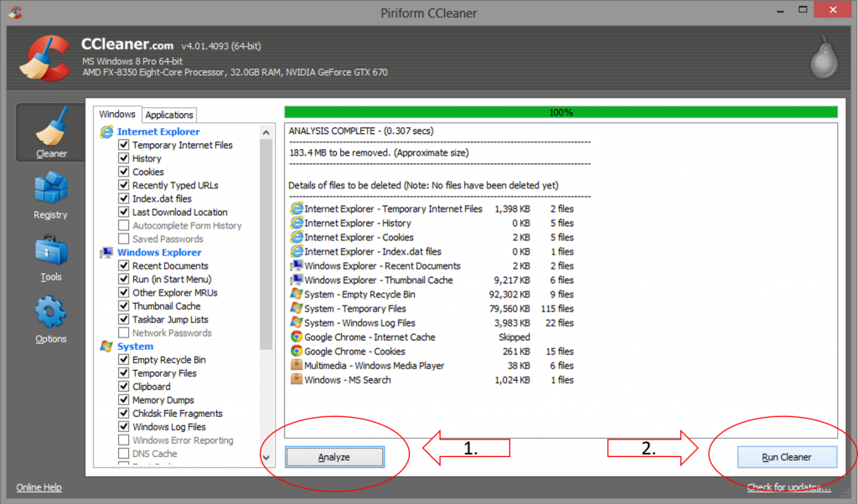
Task: Uncheck the IE History checkbox
Action: (x=124, y=158)
